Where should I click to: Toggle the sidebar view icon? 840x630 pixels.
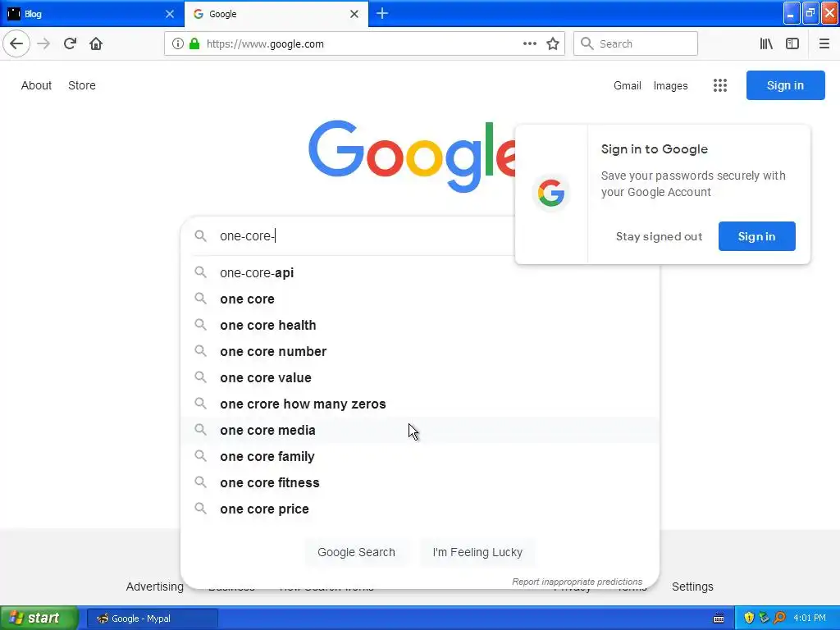pos(792,43)
